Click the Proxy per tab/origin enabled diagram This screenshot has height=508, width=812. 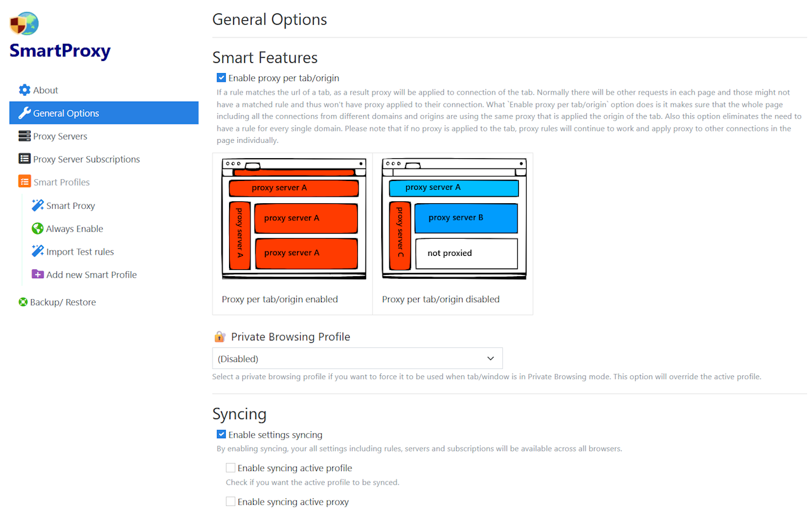tap(292, 218)
